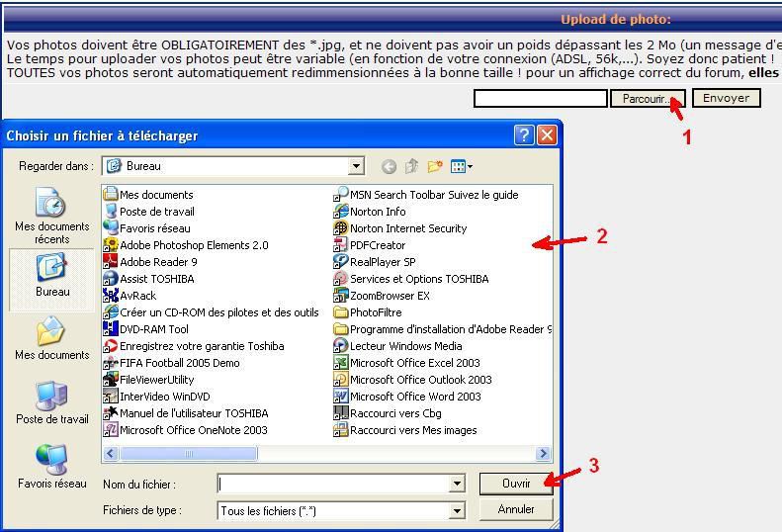
Task: Select Raccourci vers Mes images shortcut
Action: click(x=405, y=430)
